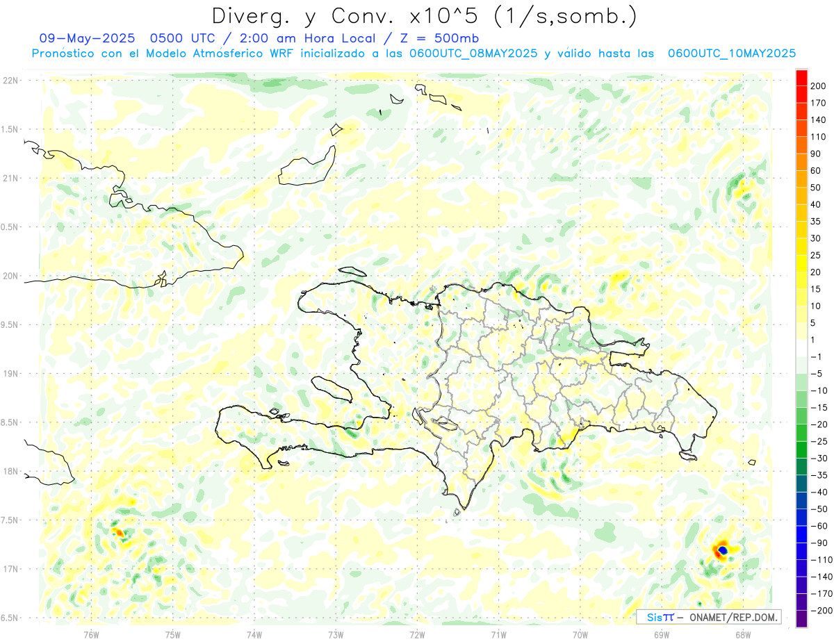The height and width of the screenshot is (644, 834).
Task: Click the "-140" value on the colorbar
Action: pos(822,577)
